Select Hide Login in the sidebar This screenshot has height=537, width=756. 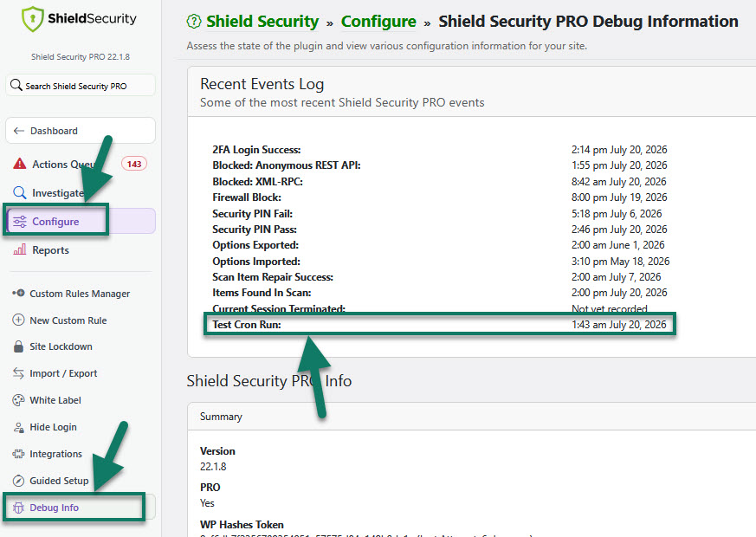[x=45, y=427]
